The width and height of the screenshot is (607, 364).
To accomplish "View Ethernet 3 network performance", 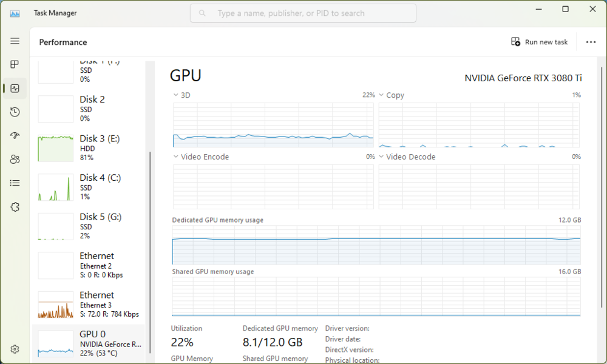I will click(x=89, y=305).
